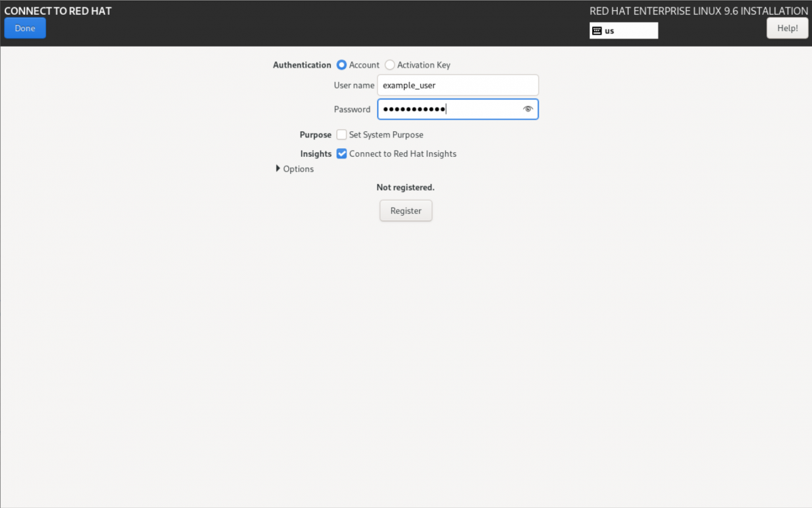The width and height of the screenshot is (812, 508).
Task: Click the 'us' keyboard layout text
Action: click(610, 30)
